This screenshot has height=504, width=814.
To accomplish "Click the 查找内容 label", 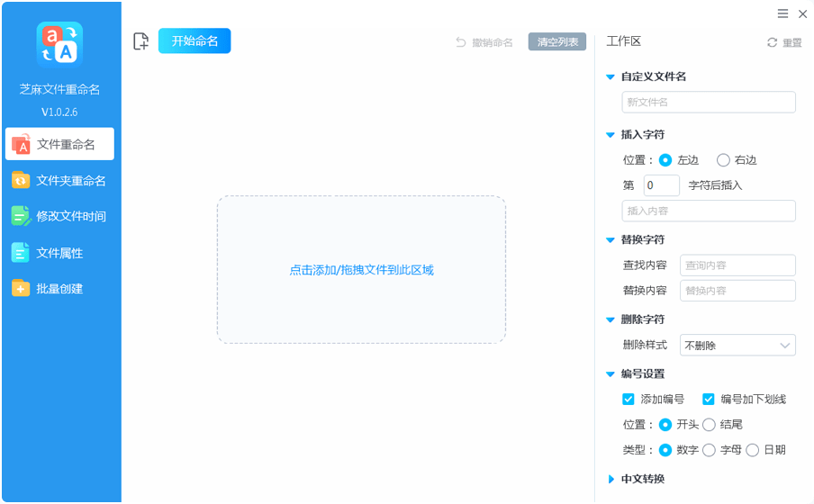I will 645,265.
